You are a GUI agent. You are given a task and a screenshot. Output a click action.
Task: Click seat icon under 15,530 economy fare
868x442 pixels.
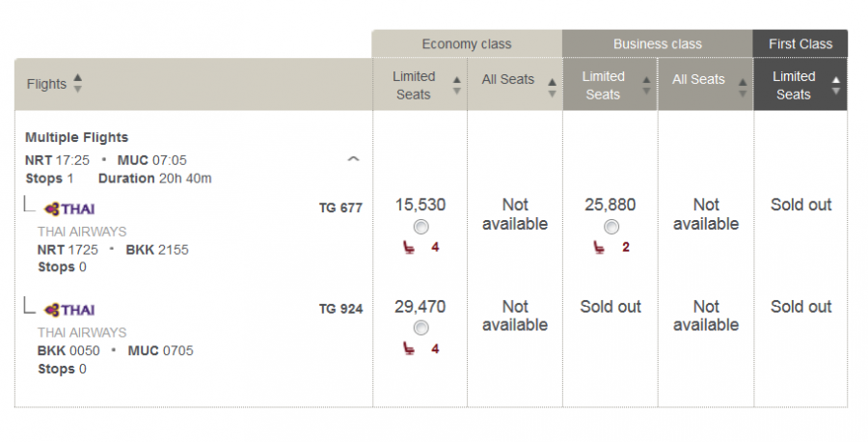[410, 247]
